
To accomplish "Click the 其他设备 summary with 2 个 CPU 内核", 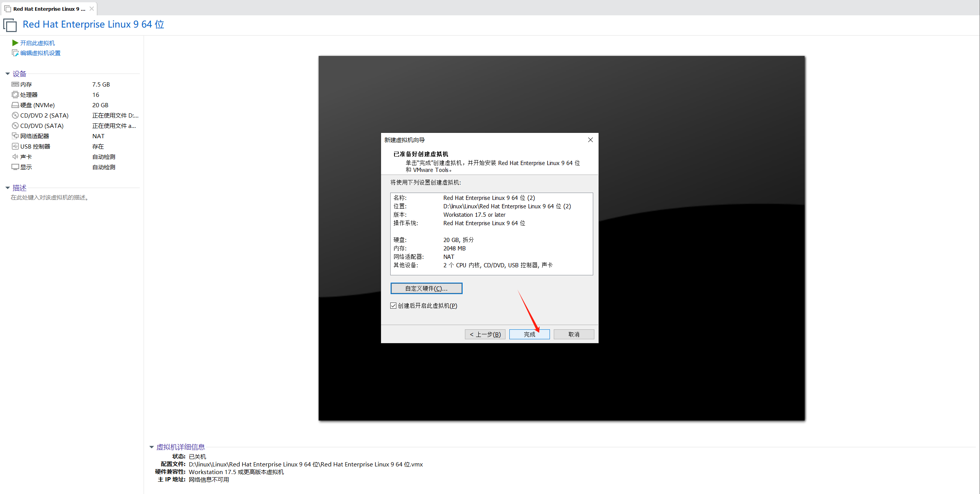I will click(x=498, y=265).
